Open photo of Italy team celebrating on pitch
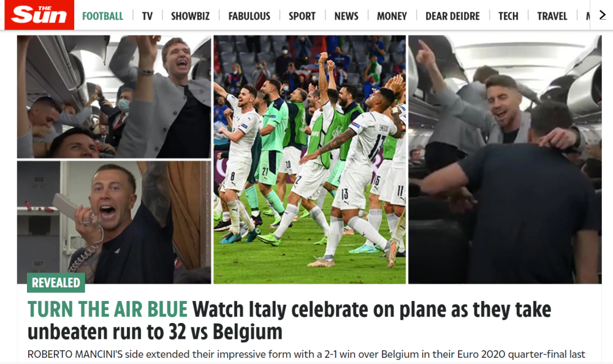 pos(310,159)
